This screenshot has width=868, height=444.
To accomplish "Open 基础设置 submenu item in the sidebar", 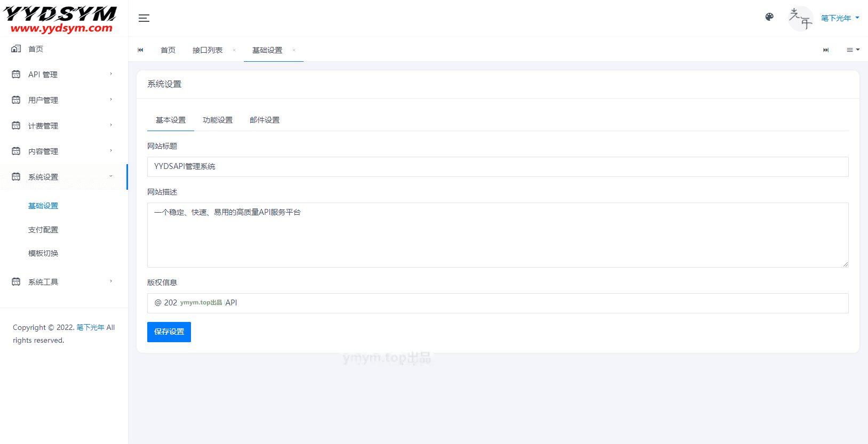I will [43, 206].
